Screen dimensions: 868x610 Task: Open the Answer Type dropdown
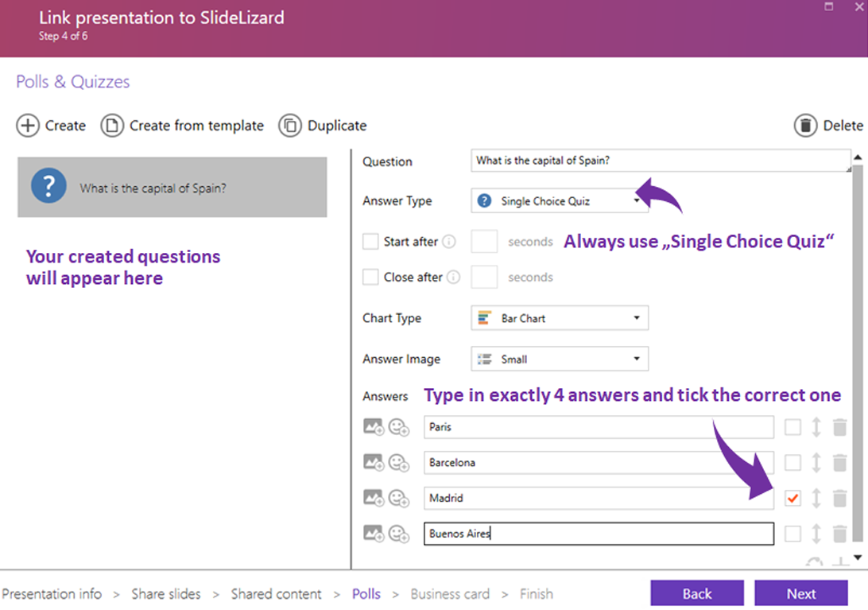tap(560, 200)
